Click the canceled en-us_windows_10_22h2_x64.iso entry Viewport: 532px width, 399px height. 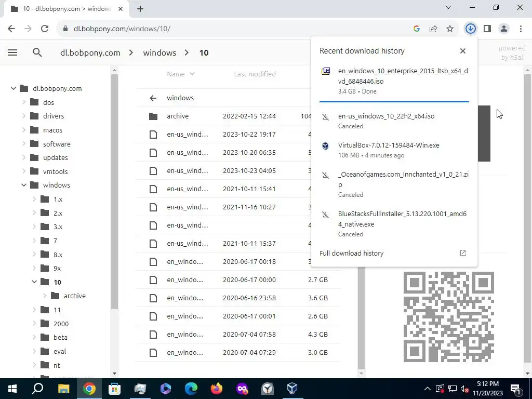pyautogui.click(x=394, y=121)
